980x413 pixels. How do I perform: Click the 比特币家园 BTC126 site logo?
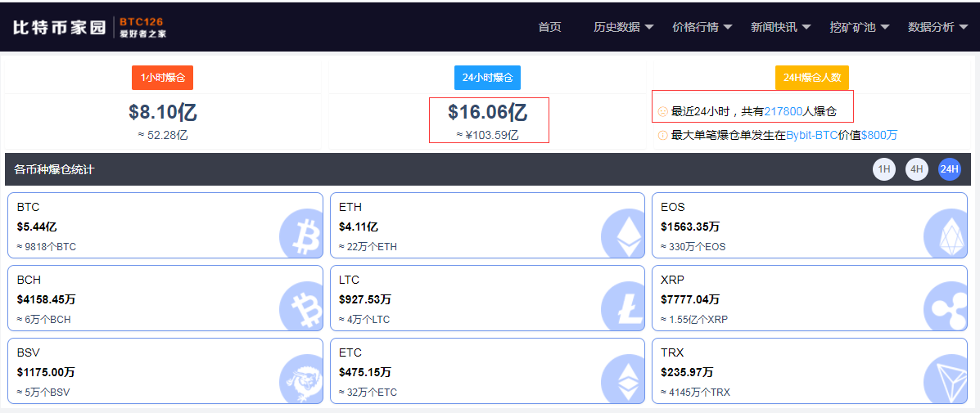click(x=89, y=27)
